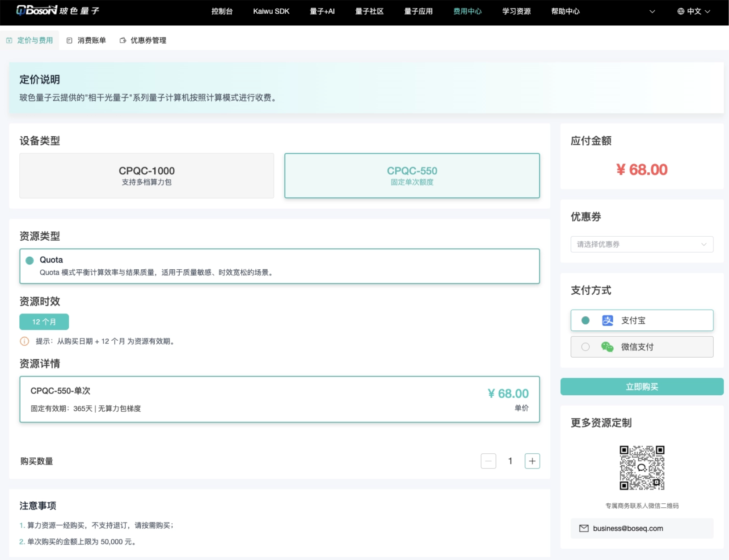Select the Quota resource type option
The image size is (729, 560).
(30, 260)
